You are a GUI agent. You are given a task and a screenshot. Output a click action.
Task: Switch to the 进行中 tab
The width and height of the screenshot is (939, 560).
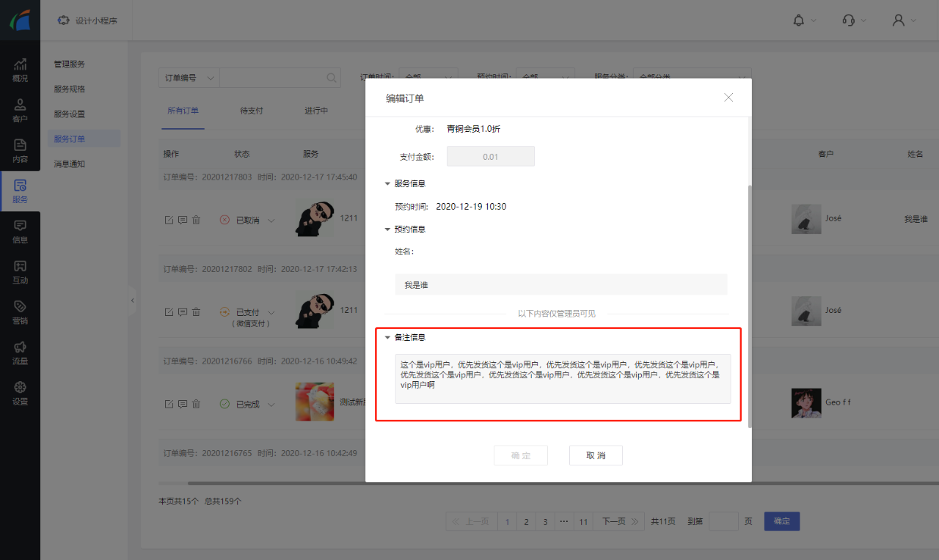tap(316, 111)
